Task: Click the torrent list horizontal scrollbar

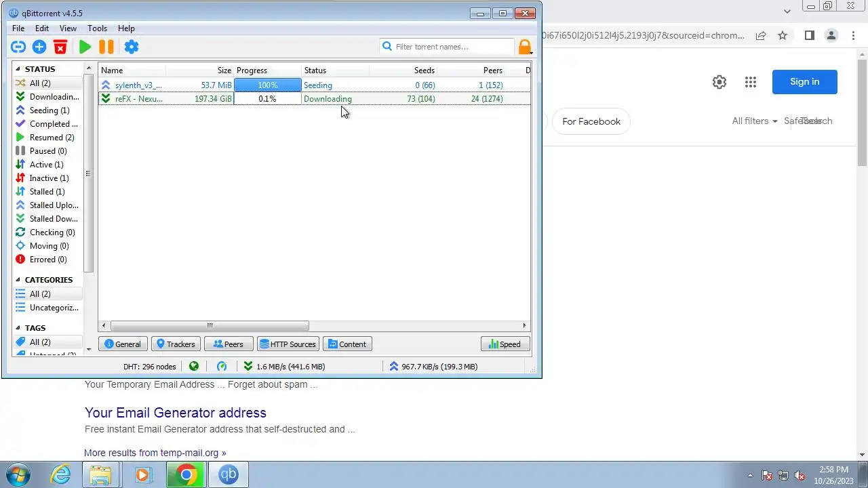Action: [x=210, y=326]
